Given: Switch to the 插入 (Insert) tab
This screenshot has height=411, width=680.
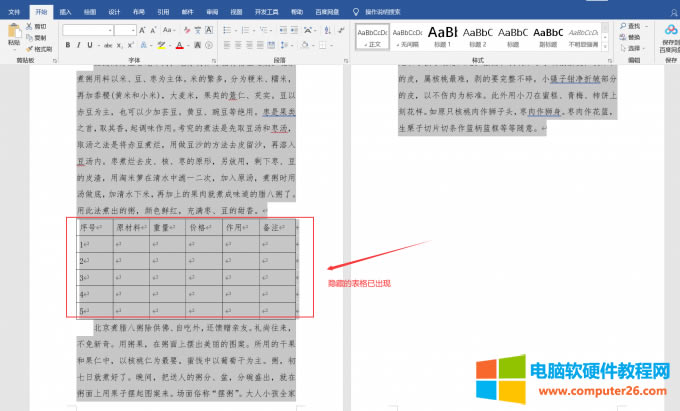Looking at the screenshot, I should coord(65,11).
